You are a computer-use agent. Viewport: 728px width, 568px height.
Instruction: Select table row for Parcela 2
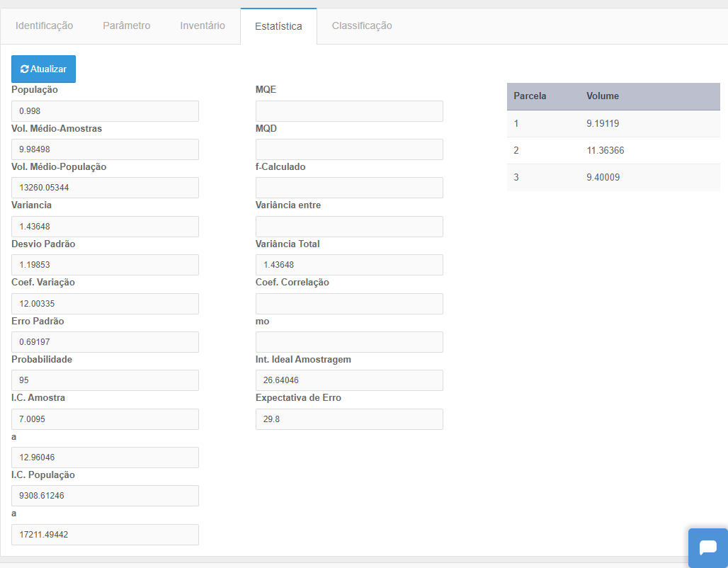(x=613, y=151)
